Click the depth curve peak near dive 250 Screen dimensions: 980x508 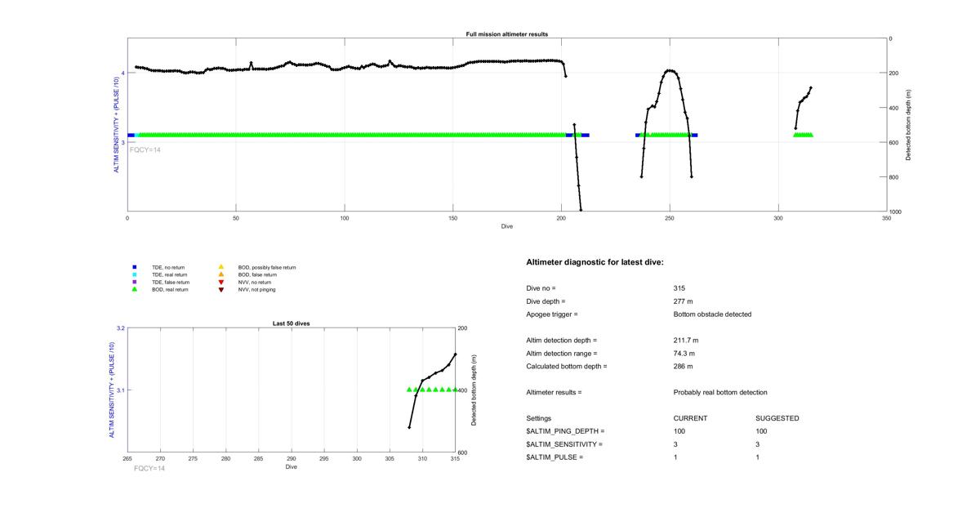tap(670, 70)
